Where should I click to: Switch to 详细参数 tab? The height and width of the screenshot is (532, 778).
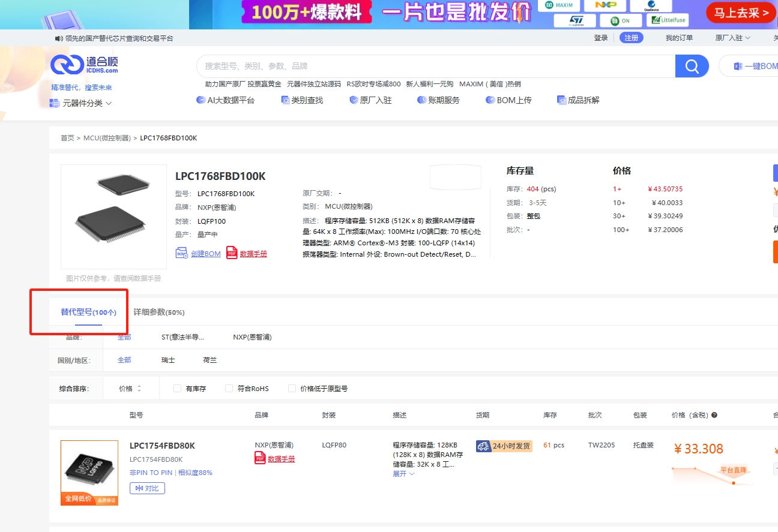tap(158, 312)
